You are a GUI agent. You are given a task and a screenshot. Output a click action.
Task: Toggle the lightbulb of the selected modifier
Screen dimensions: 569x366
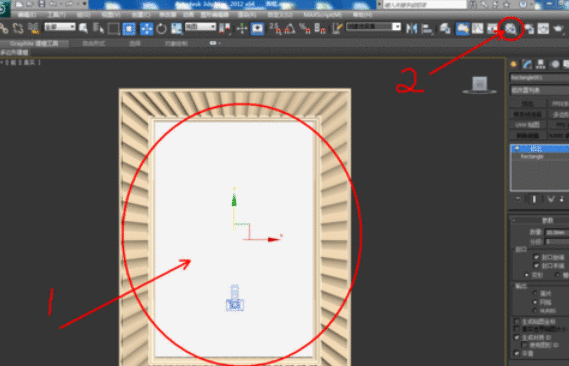517,149
